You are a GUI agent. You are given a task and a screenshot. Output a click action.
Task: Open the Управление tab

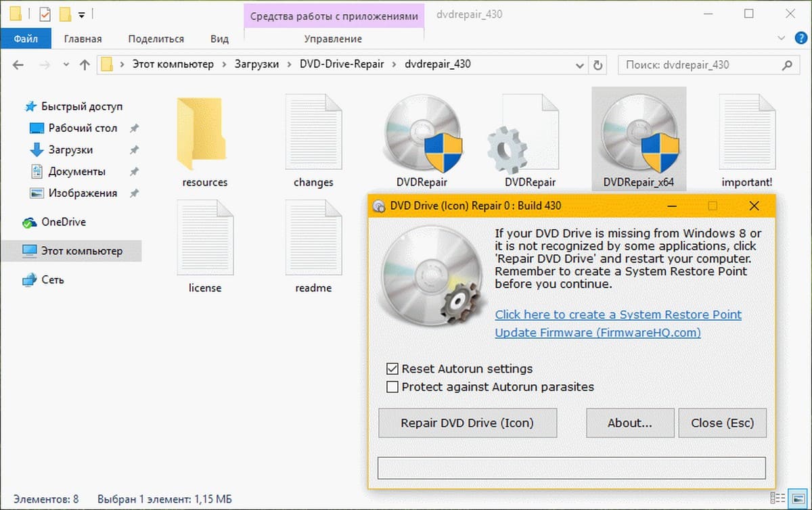[333, 39]
